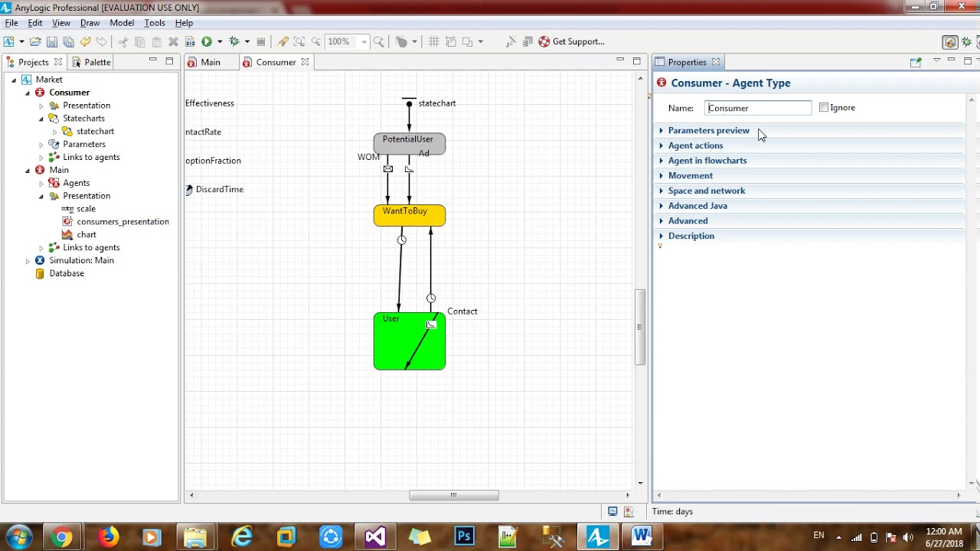Open Microsoft Word from the taskbar

pos(642,536)
